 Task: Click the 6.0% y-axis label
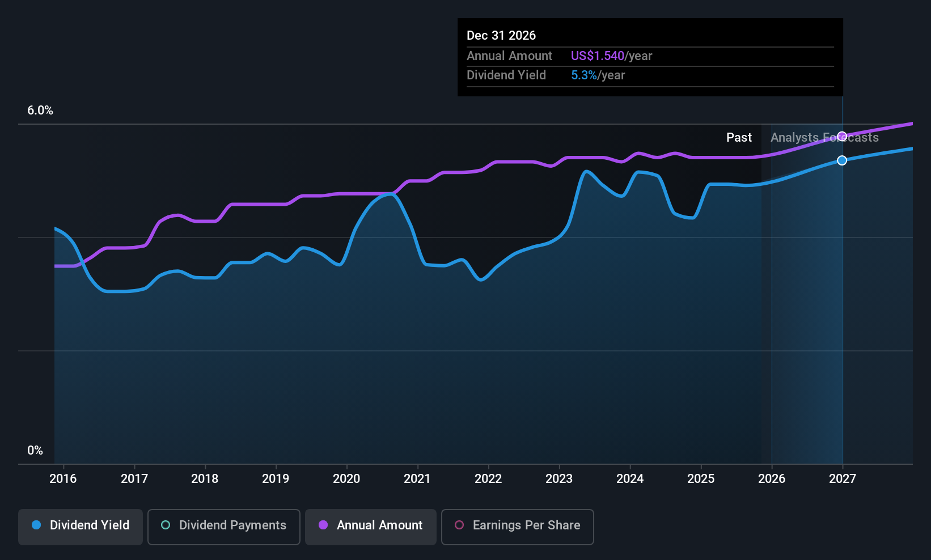click(x=40, y=111)
